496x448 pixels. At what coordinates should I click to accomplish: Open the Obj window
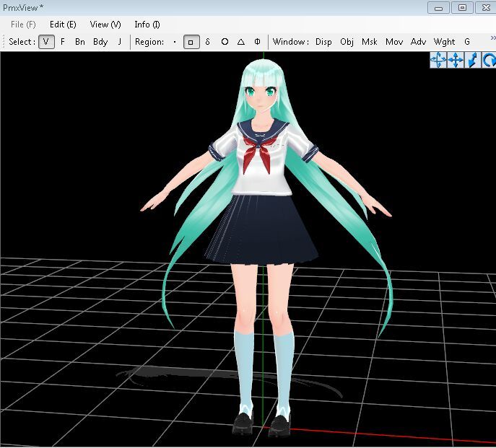click(347, 42)
